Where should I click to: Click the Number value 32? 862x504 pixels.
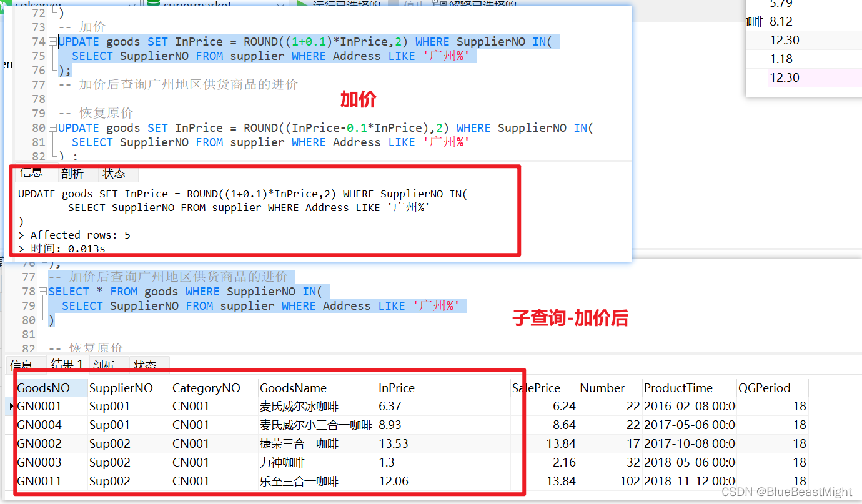pos(610,463)
